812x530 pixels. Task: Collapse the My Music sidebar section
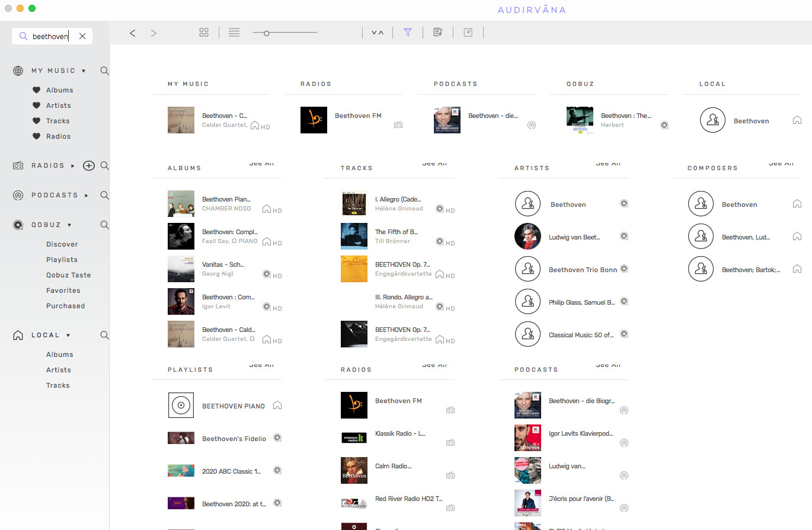tap(84, 71)
